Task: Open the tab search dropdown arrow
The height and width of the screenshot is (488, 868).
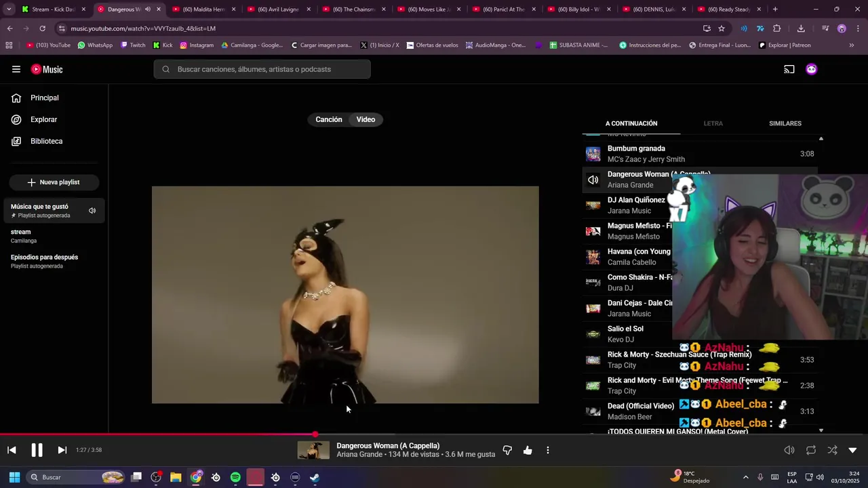Action: pyautogui.click(x=9, y=9)
